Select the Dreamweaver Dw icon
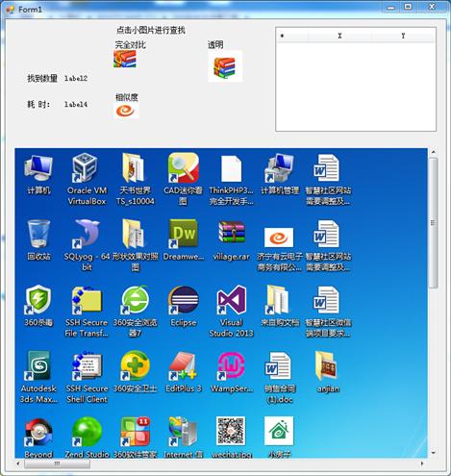This screenshot has width=451, height=476. click(x=183, y=234)
